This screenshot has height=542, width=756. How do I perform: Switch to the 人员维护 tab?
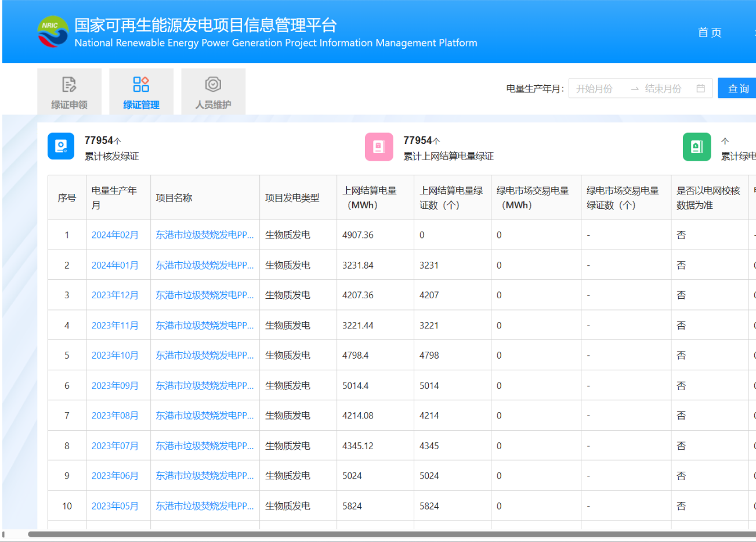pyautogui.click(x=213, y=104)
